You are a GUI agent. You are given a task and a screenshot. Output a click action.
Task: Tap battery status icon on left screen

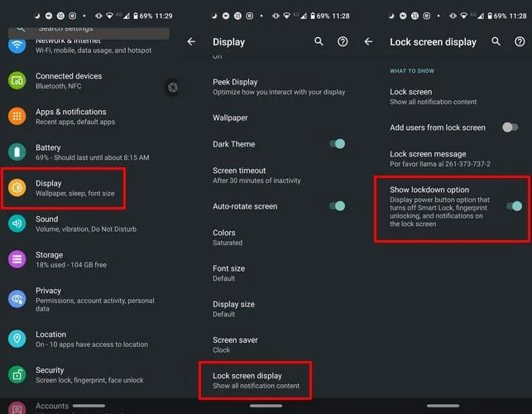(x=136, y=16)
